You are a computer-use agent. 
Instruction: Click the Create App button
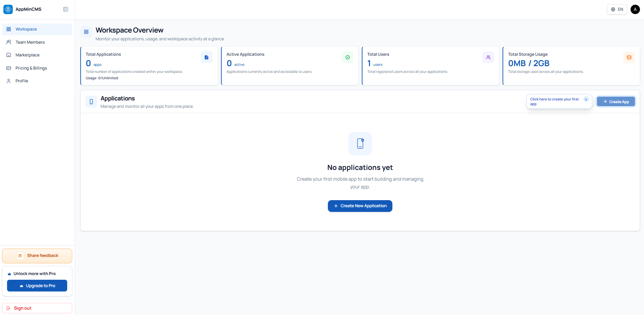[616, 102]
